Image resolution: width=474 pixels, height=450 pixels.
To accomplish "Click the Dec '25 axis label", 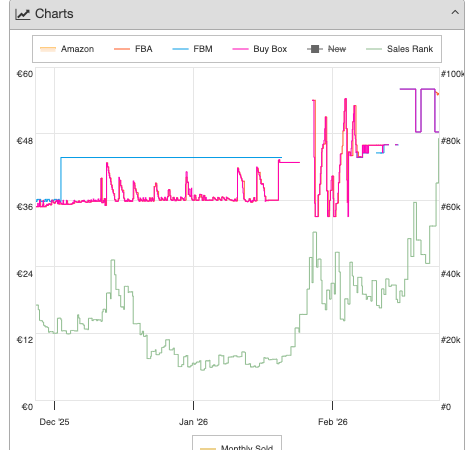I will click(54, 422).
